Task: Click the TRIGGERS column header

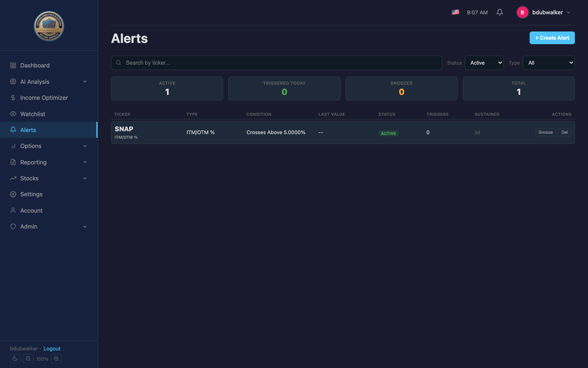Action: pyautogui.click(x=437, y=114)
